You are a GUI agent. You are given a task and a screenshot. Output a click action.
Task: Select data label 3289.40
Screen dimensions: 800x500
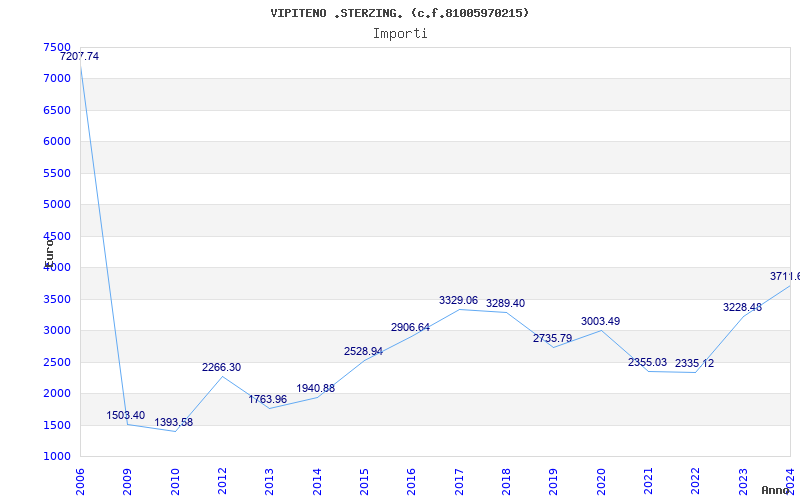coord(505,304)
